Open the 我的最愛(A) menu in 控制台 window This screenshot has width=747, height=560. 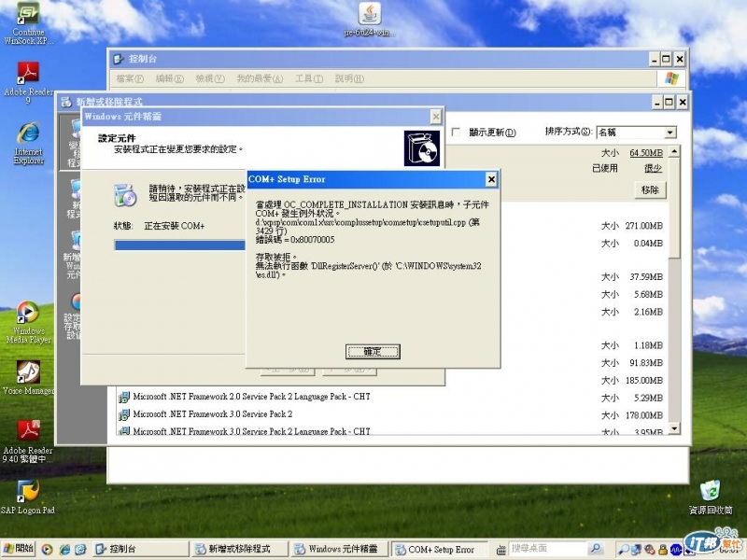[260, 78]
